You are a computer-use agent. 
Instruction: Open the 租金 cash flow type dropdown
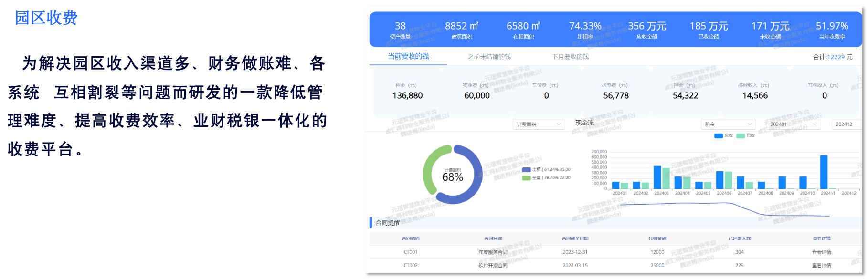click(x=728, y=124)
